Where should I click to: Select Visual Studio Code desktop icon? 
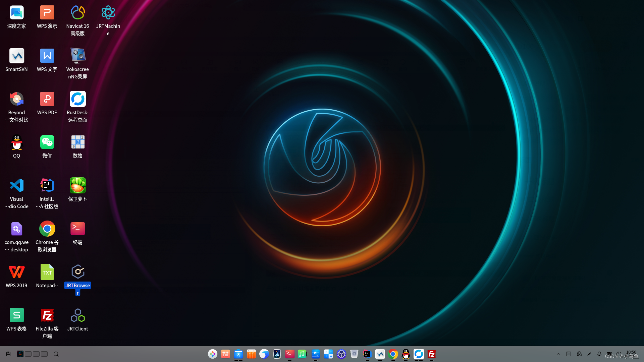16,193
